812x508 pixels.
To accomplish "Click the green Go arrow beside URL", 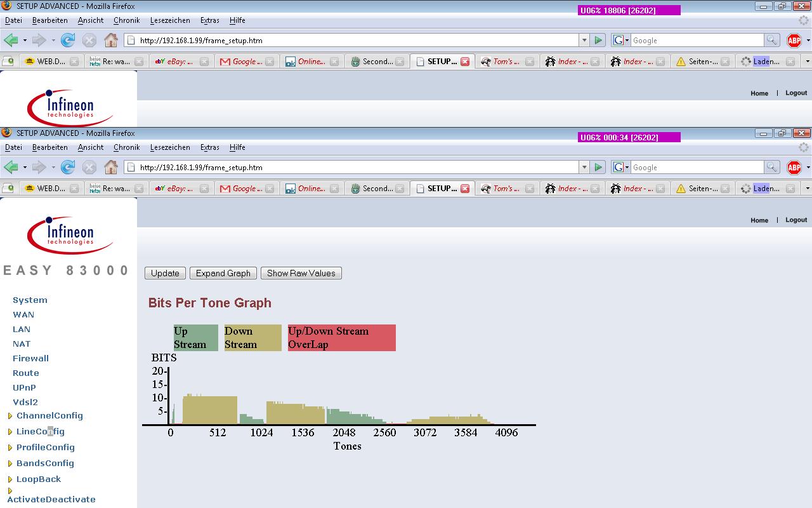I will (x=598, y=167).
